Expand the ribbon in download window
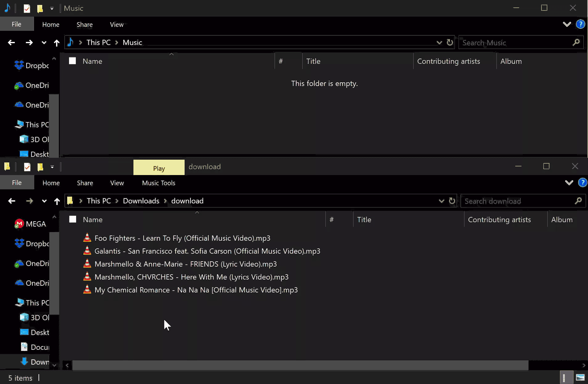588x384 pixels. (x=569, y=182)
